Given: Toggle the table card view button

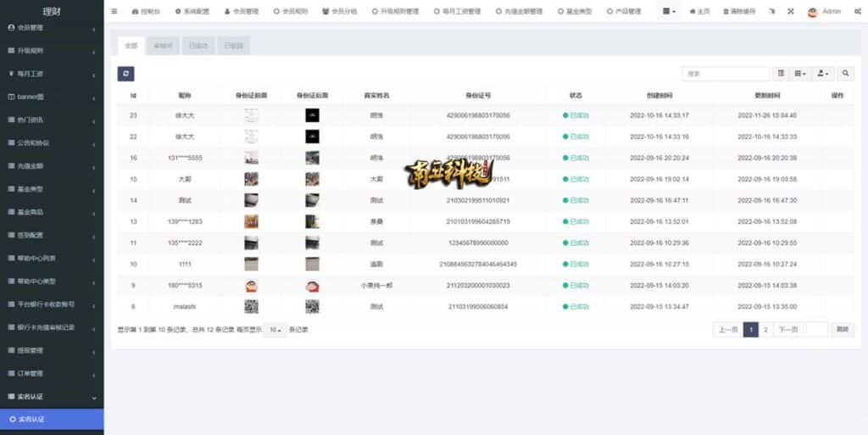Looking at the screenshot, I should (781, 74).
